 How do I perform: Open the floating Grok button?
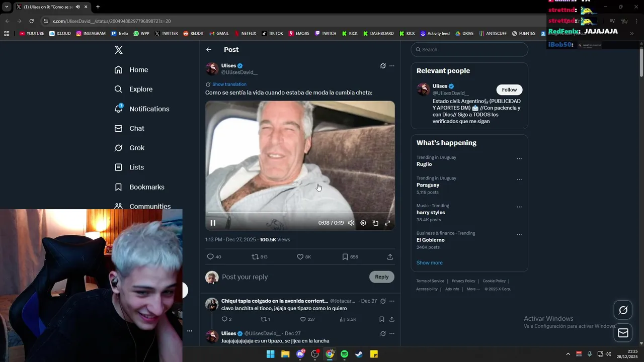click(x=623, y=310)
